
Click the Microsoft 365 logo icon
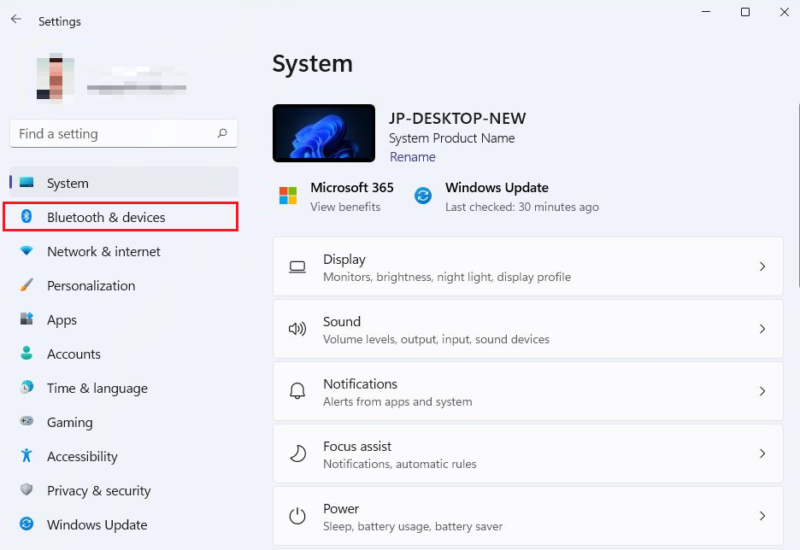point(288,196)
